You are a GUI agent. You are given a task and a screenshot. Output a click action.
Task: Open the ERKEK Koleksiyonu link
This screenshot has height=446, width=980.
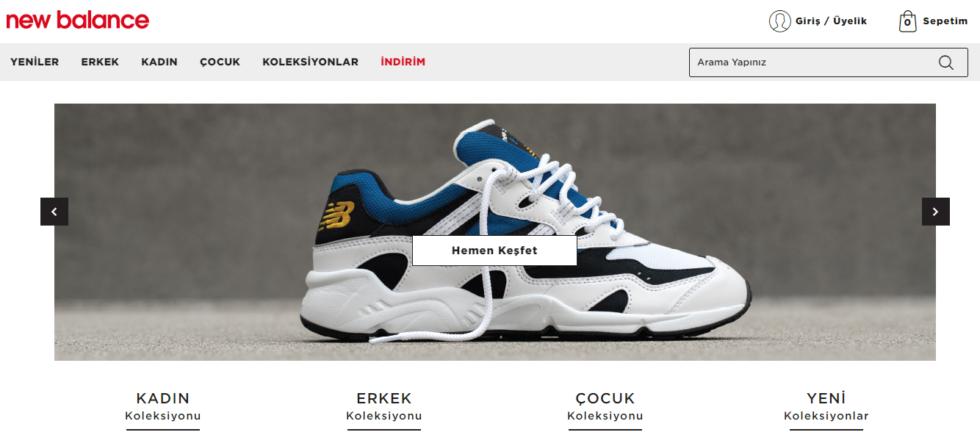(x=384, y=407)
